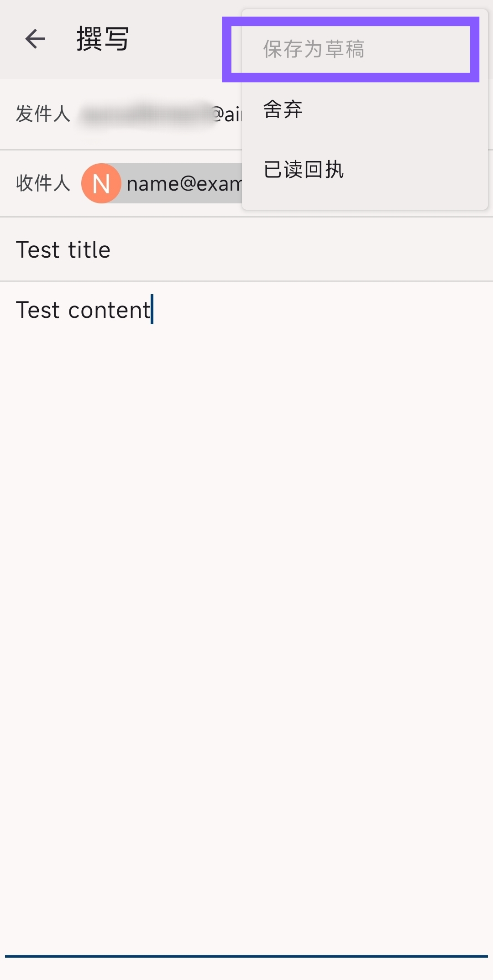Toggle the 已读回执 read receipt option
The image size is (493, 980).
(304, 170)
